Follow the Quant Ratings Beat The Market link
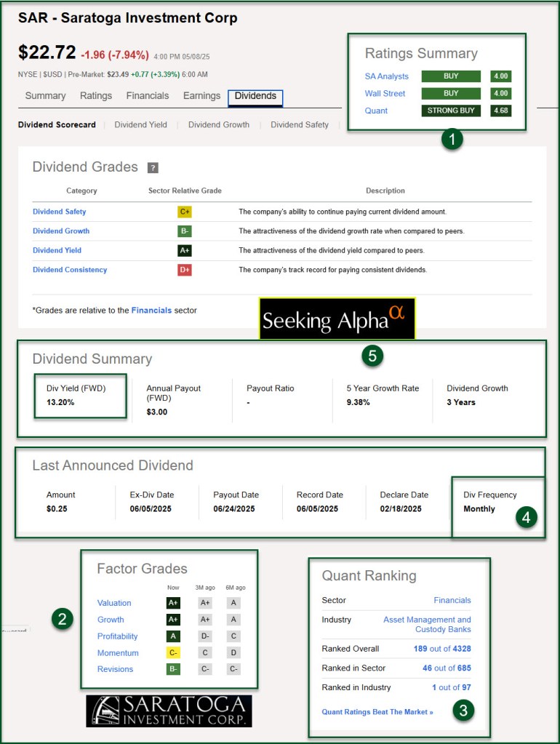This screenshot has width=560, height=744. tap(377, 712)
